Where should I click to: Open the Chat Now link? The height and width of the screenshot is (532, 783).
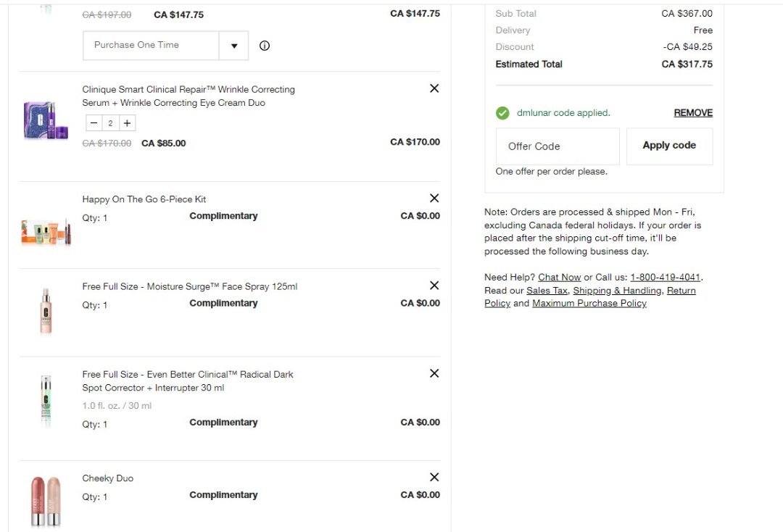point(559,278)
